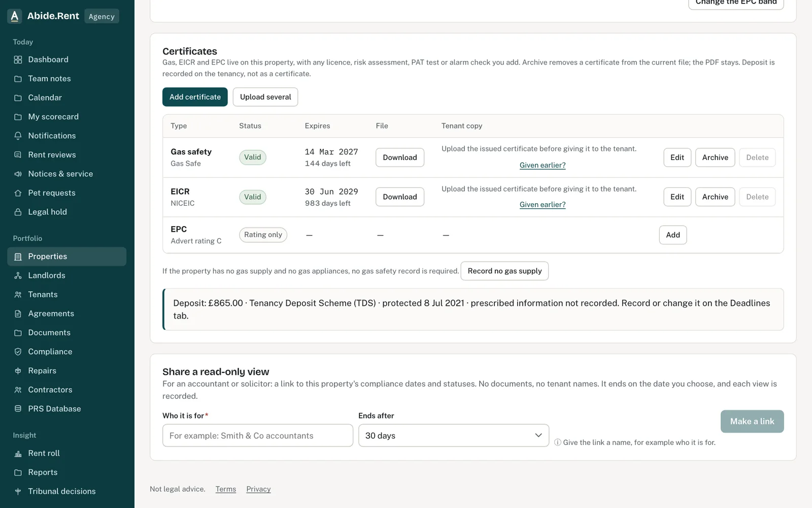Download the Gas safety certificate
Viewport: 812px width, 508px height.
400,157
